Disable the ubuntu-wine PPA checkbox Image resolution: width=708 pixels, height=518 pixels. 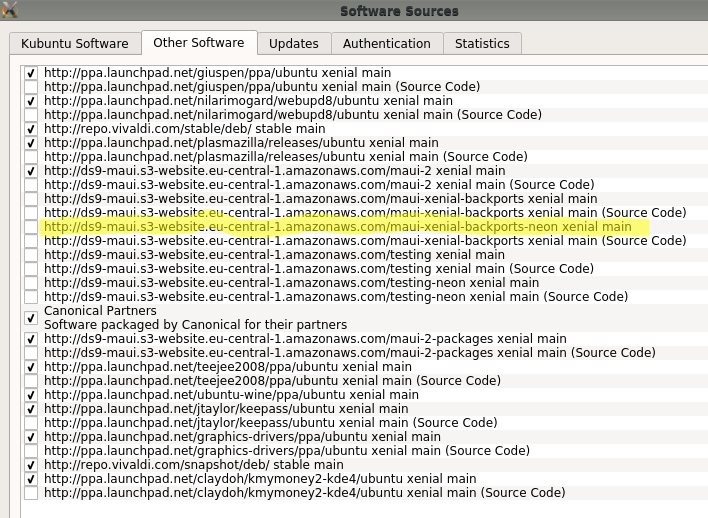32,396
